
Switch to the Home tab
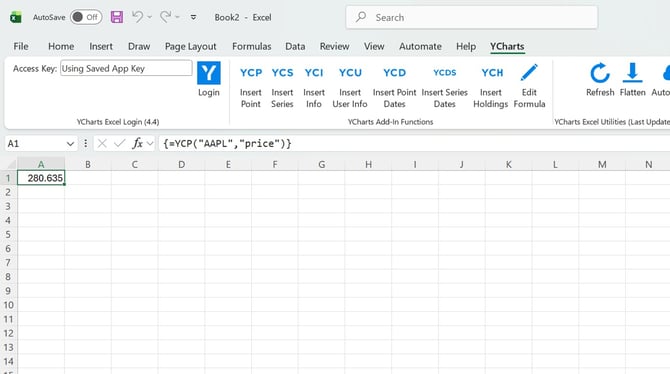click(61, 46)
